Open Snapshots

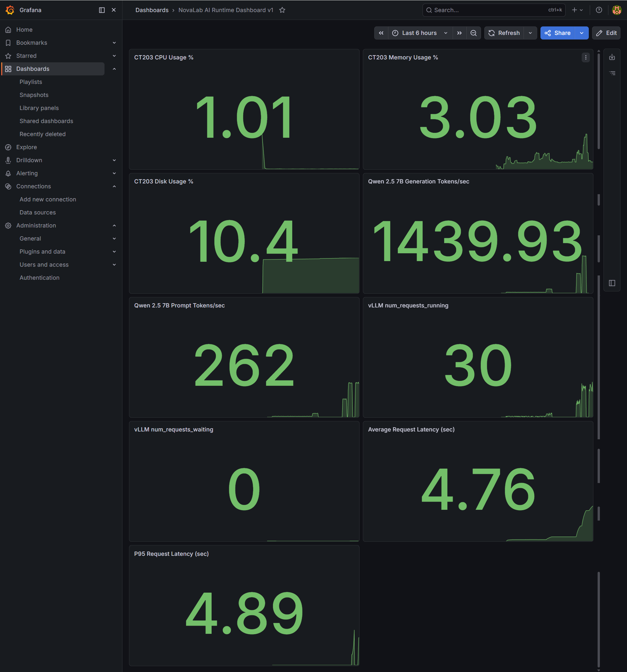[x=34, y=95]
